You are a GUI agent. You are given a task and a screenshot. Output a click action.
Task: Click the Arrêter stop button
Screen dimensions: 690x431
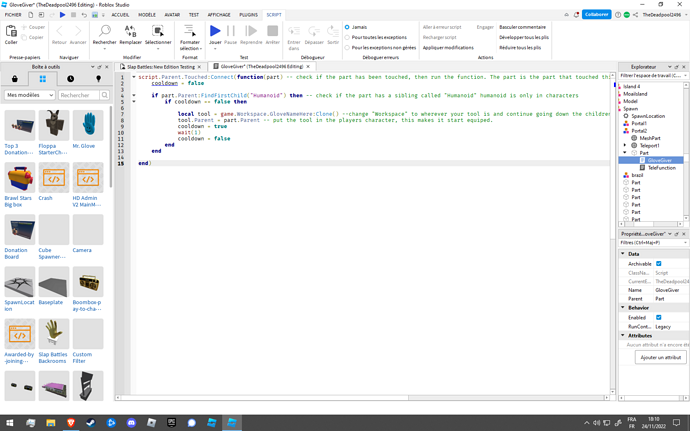[272, 33]
